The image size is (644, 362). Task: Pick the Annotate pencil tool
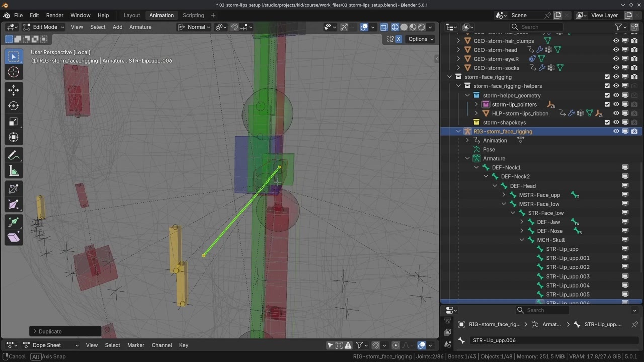[x=14, y=155]
